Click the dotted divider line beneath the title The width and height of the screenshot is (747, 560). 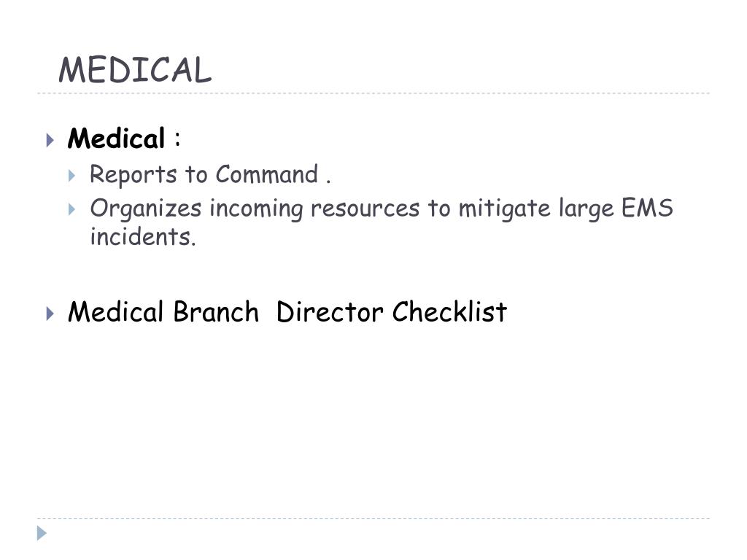click(373, 93)
